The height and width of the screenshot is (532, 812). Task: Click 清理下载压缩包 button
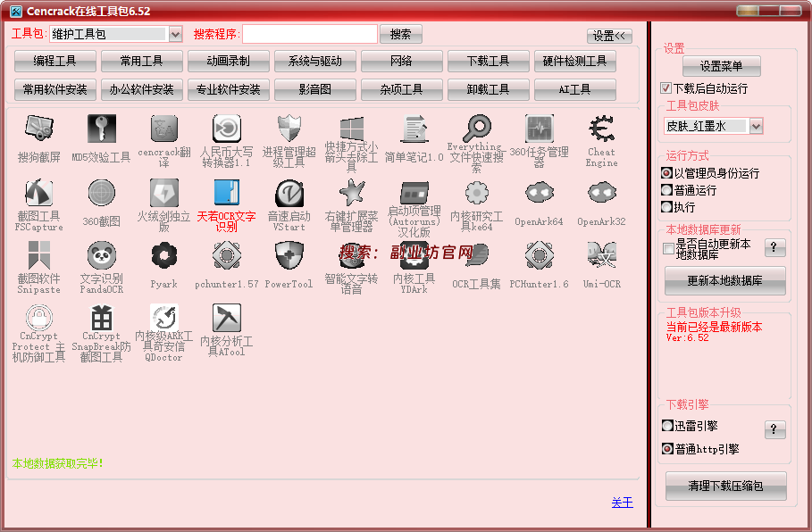[725, 486]
